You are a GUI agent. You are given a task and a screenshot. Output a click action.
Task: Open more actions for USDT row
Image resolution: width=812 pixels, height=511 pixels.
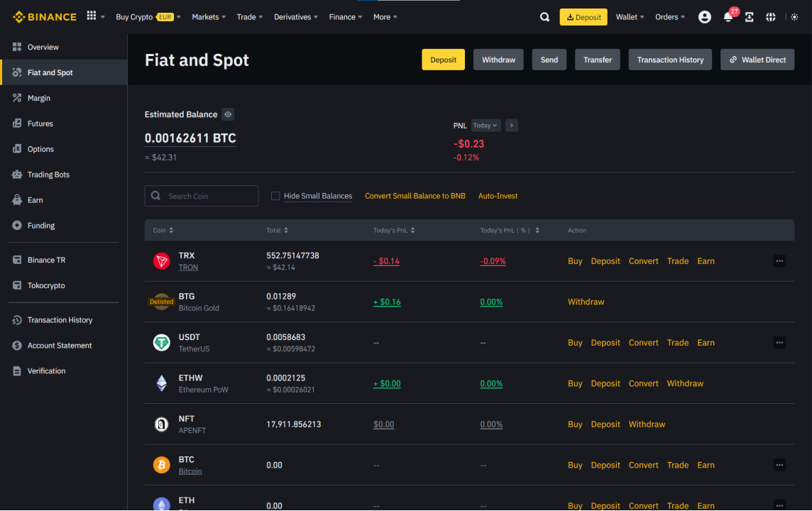[x=779, y=343]
